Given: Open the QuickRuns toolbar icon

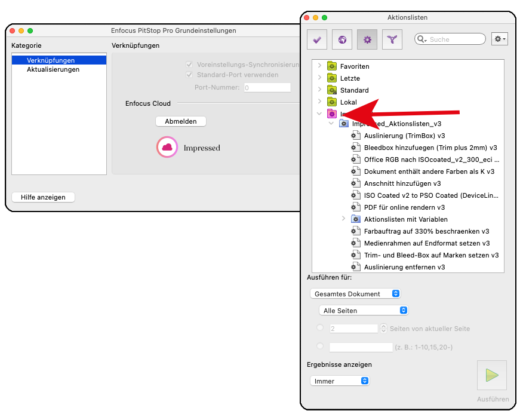Looking at the screenshot, I should (x=392, y=39).
